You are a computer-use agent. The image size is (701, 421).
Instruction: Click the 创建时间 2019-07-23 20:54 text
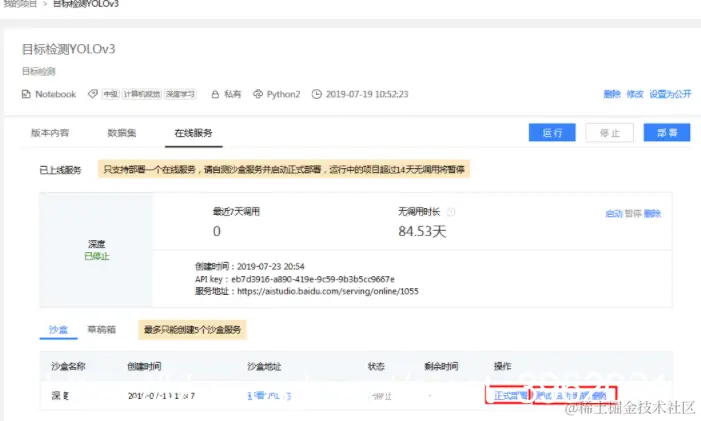(249, 266)
